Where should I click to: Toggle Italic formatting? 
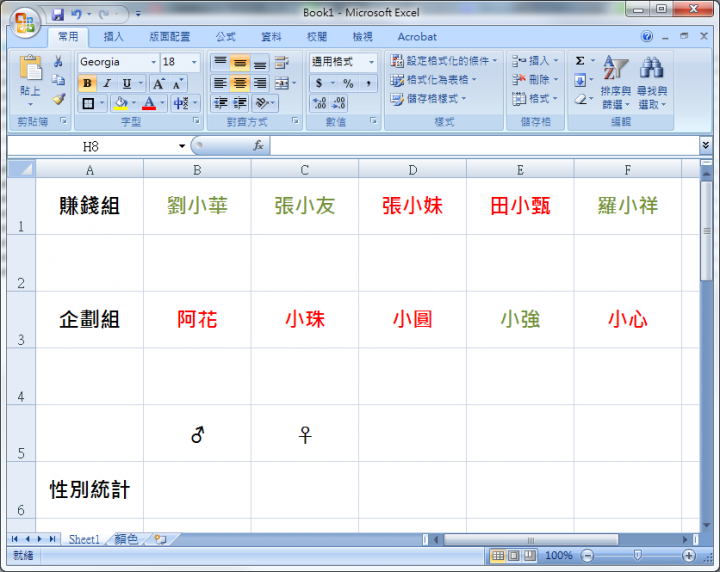(x=107, y=84)
